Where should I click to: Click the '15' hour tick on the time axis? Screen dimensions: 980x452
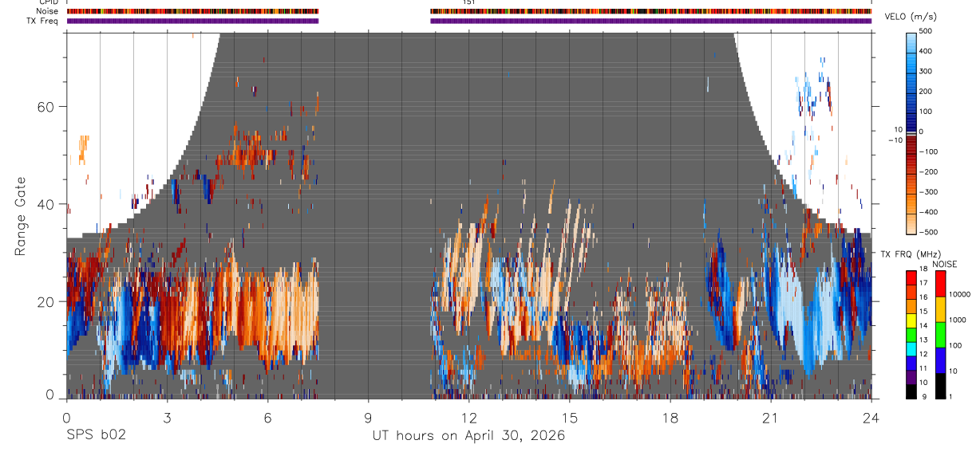(570, 417)
